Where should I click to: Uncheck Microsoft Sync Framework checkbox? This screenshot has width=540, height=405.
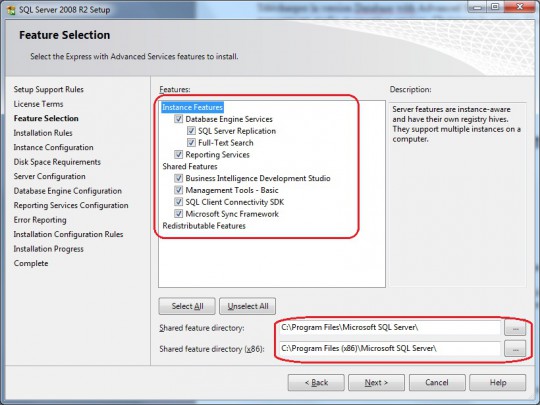point(178,214)
